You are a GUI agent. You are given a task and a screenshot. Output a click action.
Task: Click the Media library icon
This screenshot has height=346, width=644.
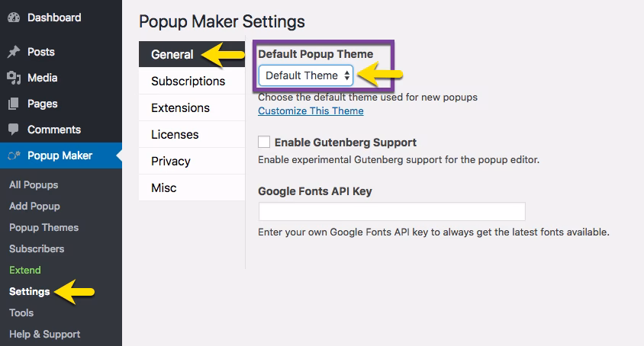14,78
